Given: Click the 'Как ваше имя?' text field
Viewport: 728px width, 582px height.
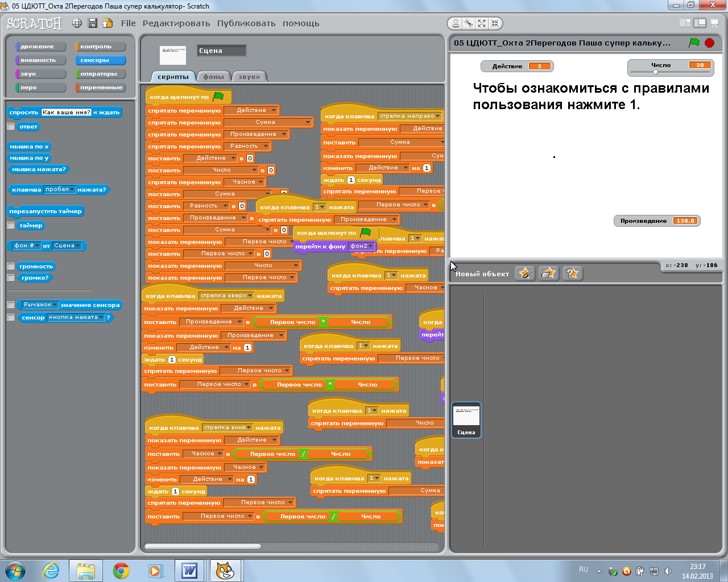Looking at the screenshot, I should [x=66, y=113].
